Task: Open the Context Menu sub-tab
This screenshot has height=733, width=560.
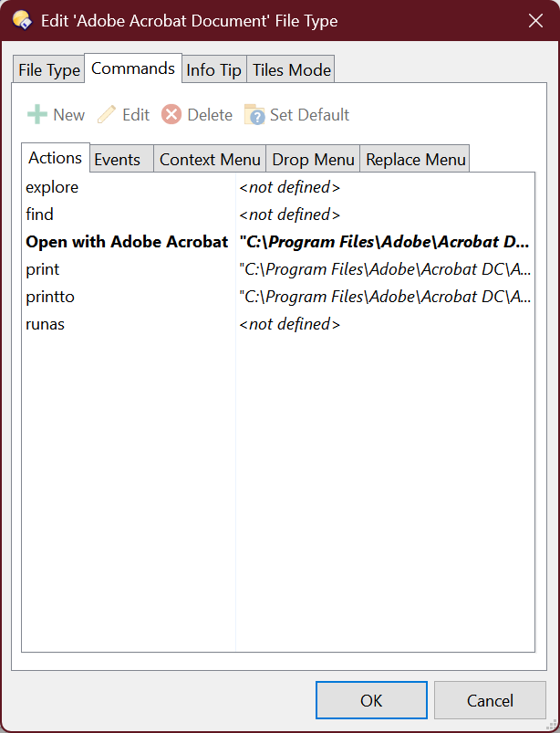Action: [x=210, y=160]
